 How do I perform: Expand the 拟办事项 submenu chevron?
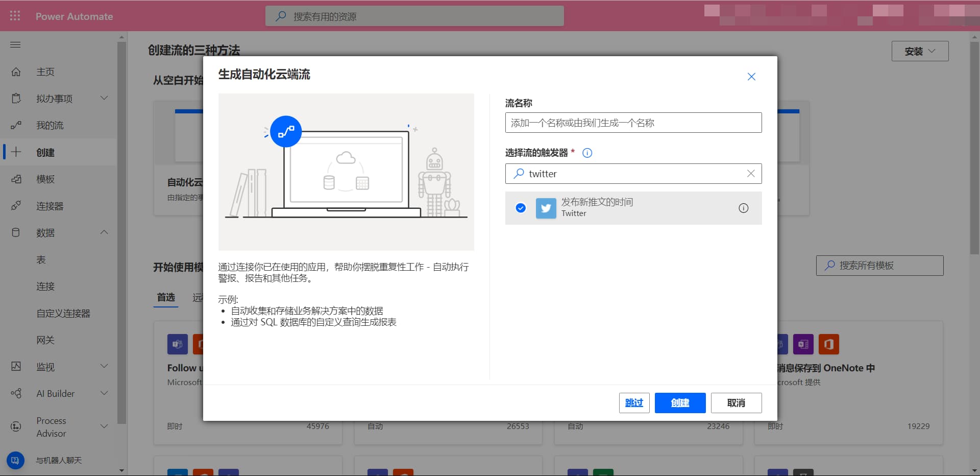(104, 98)
